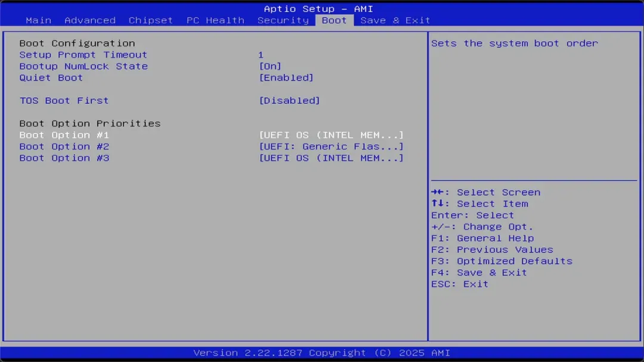
Task: Select the TOS Boot First label
Action: (x=64, y=101)
